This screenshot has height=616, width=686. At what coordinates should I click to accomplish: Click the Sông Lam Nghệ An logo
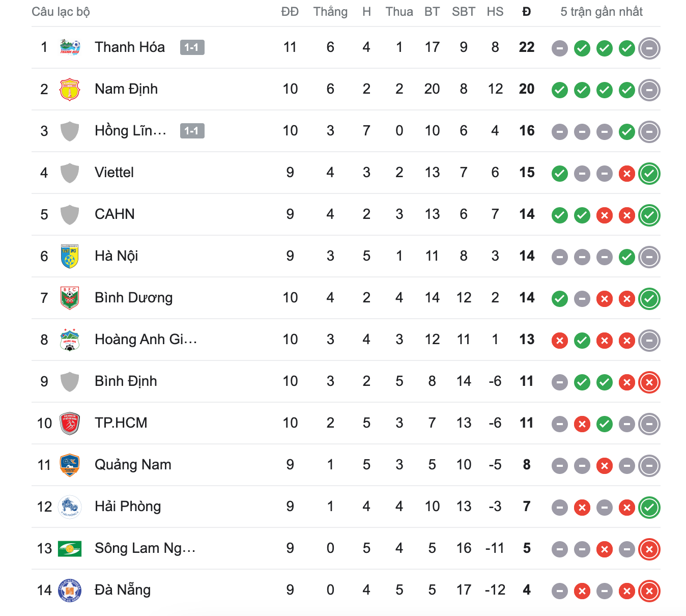[70, 549]
